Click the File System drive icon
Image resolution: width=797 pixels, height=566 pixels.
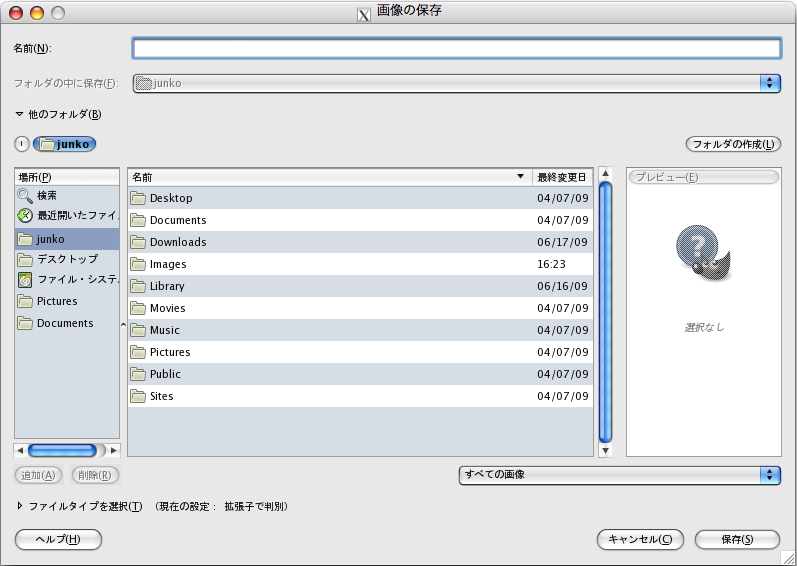point(25,280)
